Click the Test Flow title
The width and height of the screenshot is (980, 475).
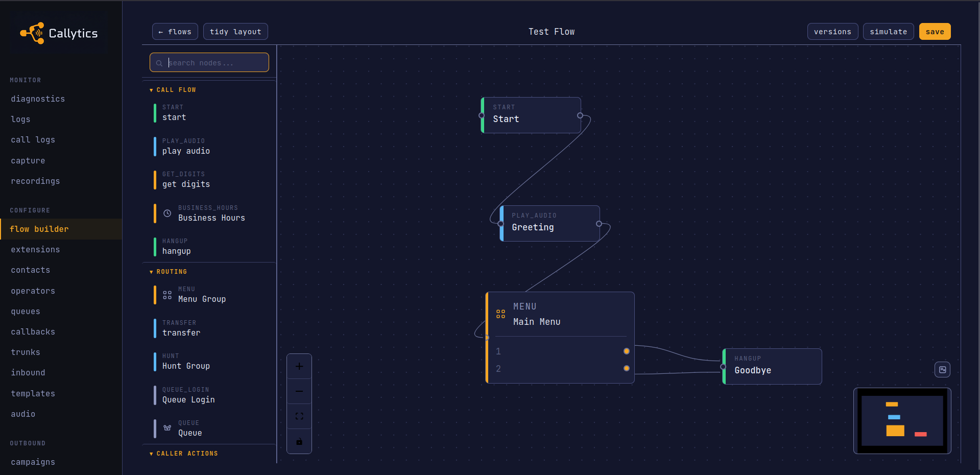click(x=552, y=32)
